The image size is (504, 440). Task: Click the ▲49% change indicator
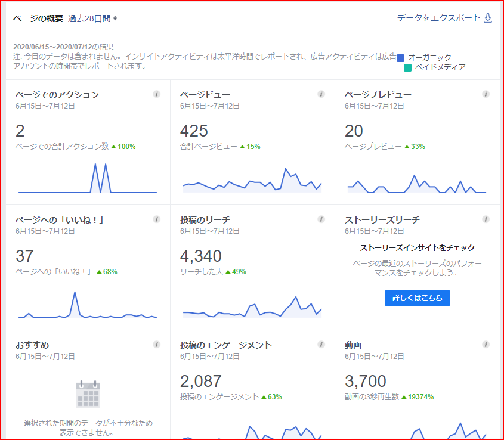pyautogui.click(x=236, y=272)
